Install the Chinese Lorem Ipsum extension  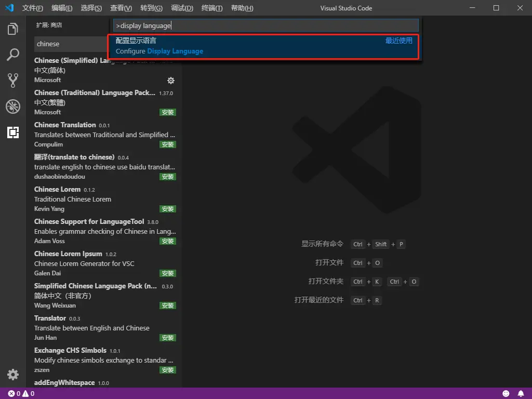point(168,273)
